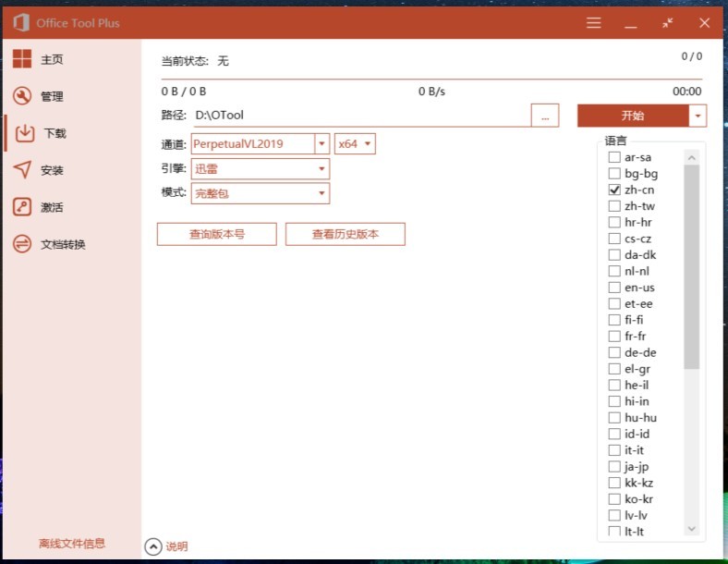
Task: Tick the ja-jp language checkbox
Action: [614, 467]
